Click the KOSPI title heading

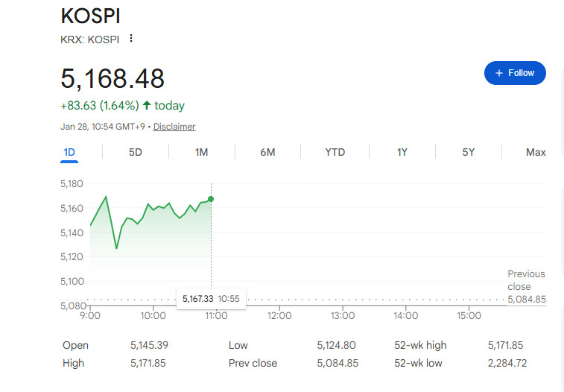tap(90, 16)
